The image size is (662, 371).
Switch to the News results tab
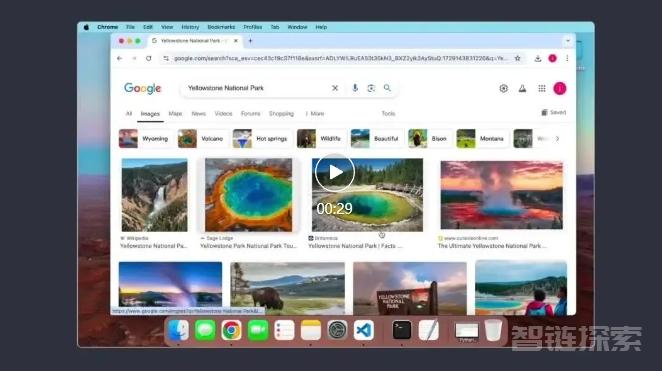pyautogui.click(x=198, y=114)
